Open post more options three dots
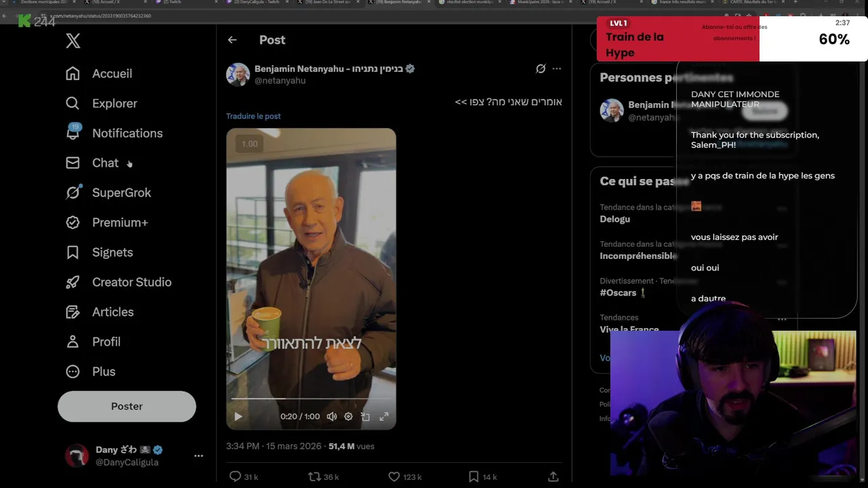The height and width of the screenshot is (488, 868). pyautogui.click(x=557, y=68)
